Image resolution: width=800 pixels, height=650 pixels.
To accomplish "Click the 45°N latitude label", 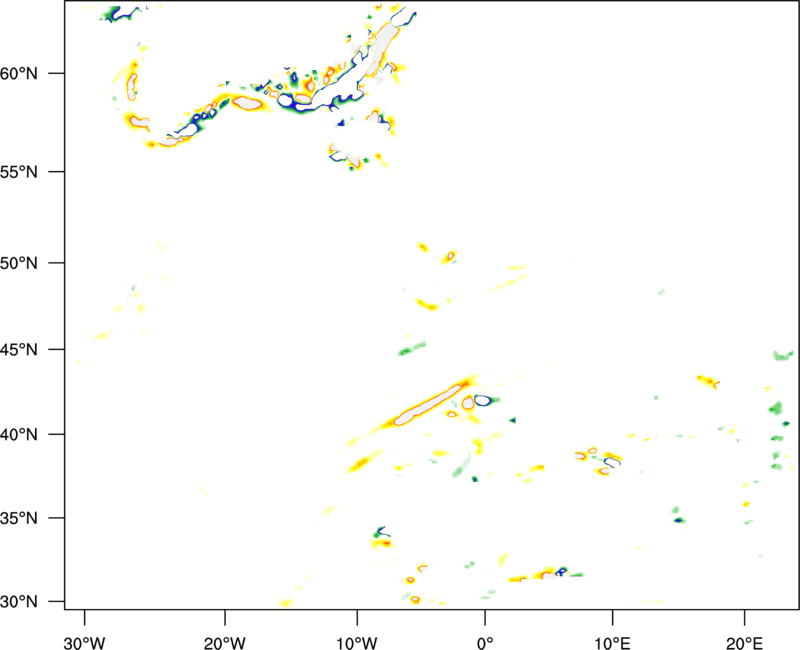I will [x=19, y=349].
